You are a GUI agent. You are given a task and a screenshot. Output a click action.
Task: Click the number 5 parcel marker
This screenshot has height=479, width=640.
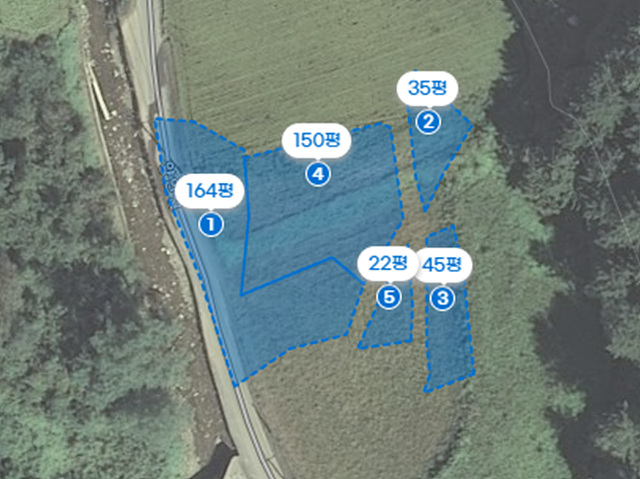point(389,297)
